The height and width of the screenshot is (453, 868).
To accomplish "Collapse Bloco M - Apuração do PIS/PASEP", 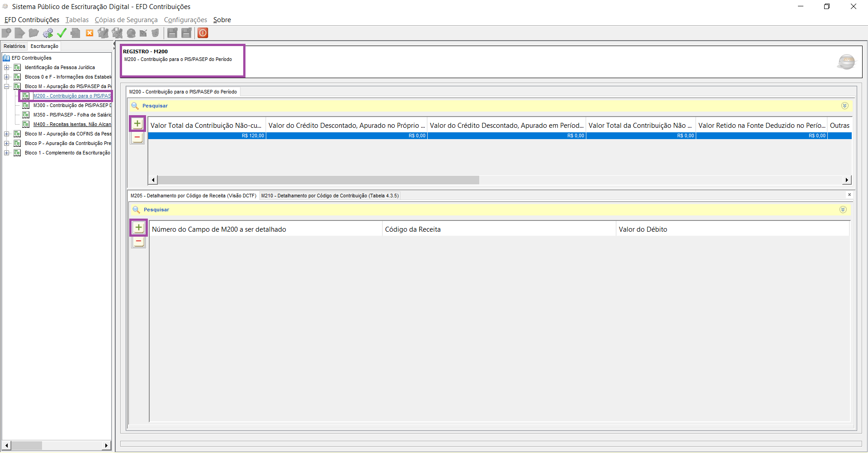I will [7, 87].
